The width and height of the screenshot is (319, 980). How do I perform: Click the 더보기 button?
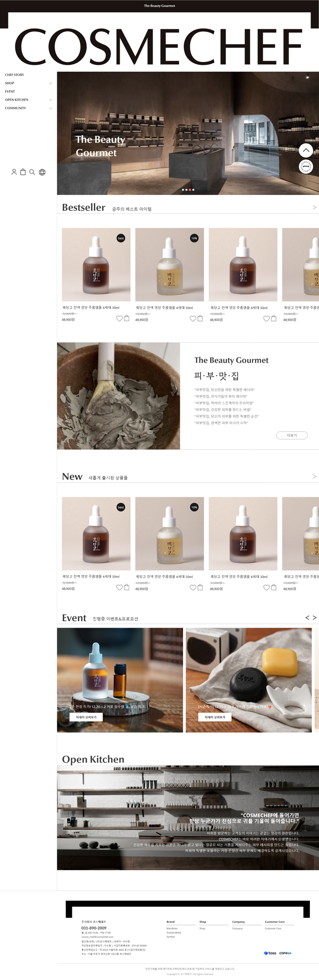[x=292, y=435]
